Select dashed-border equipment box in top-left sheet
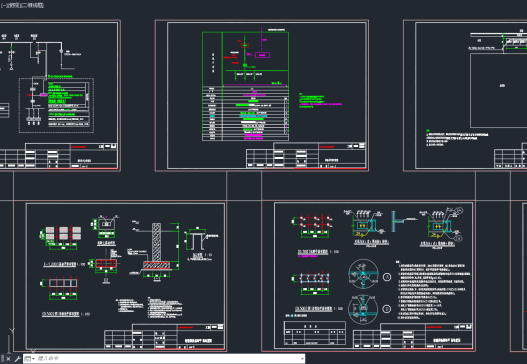The image size is (527, 364). tap(56, 106)
